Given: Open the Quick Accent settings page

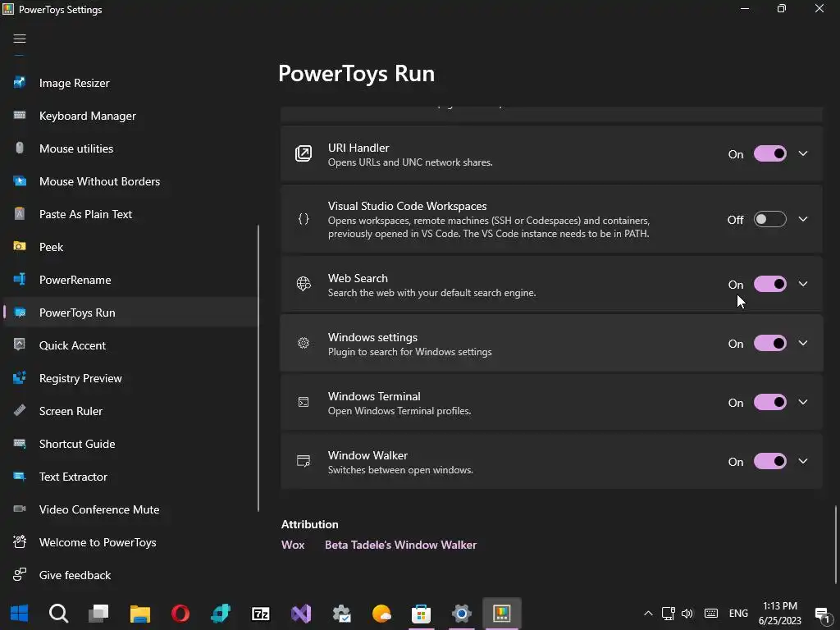Looking at the screenshot, I should 130,345.
